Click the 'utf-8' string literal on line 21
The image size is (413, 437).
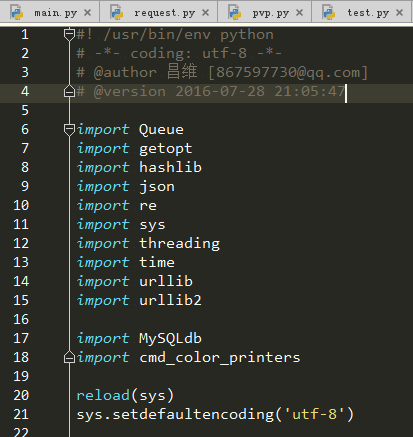314,414
